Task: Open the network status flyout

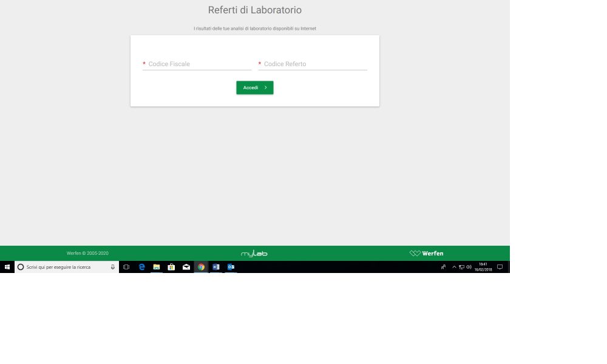Action: tap(461, 267)
